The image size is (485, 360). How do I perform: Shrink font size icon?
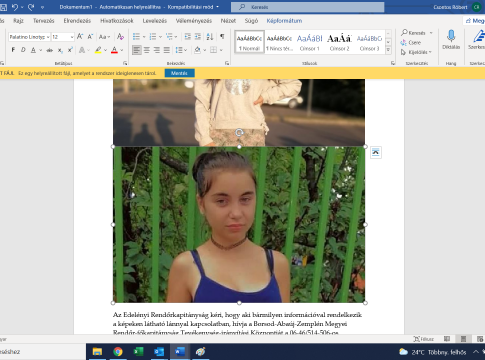click(x=90, y=37)
